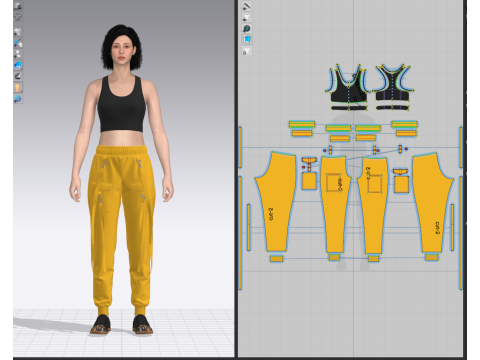480x360 pixels.
Task: Select the left square pocket pattern piece
Action: coord(309,182)
